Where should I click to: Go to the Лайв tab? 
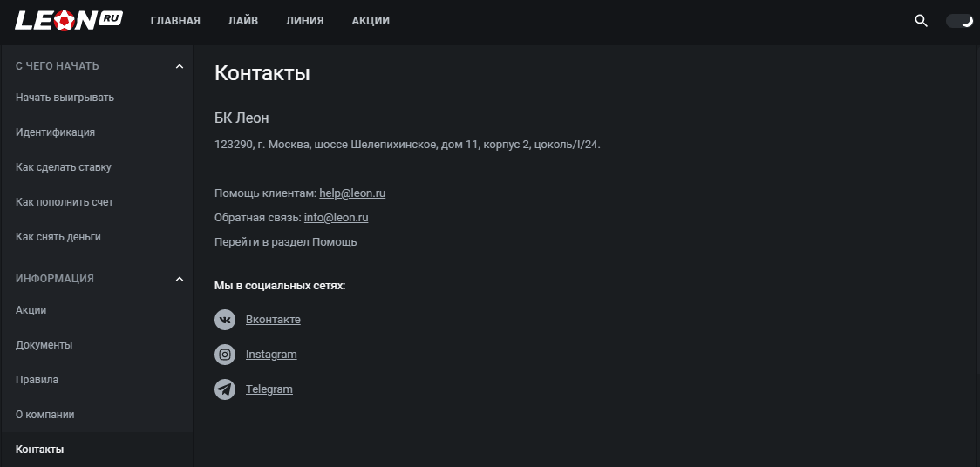point(243,21)
